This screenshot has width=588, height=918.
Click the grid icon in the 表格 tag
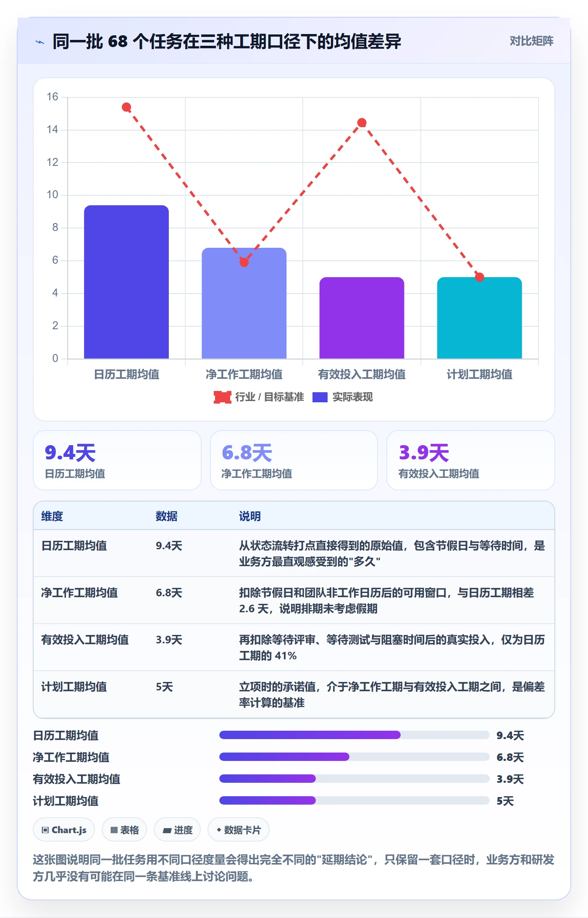[x=114, y=830]
